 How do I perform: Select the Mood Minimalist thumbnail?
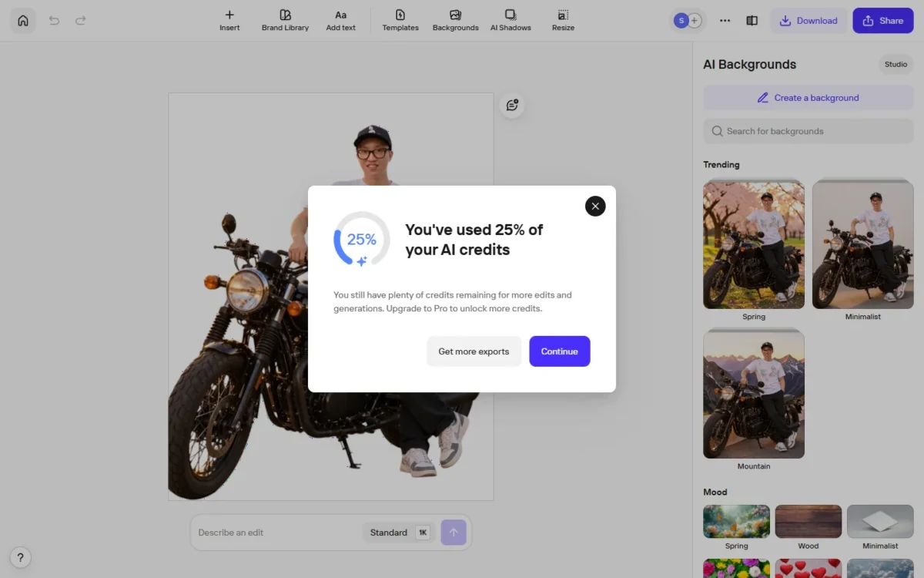880,522
